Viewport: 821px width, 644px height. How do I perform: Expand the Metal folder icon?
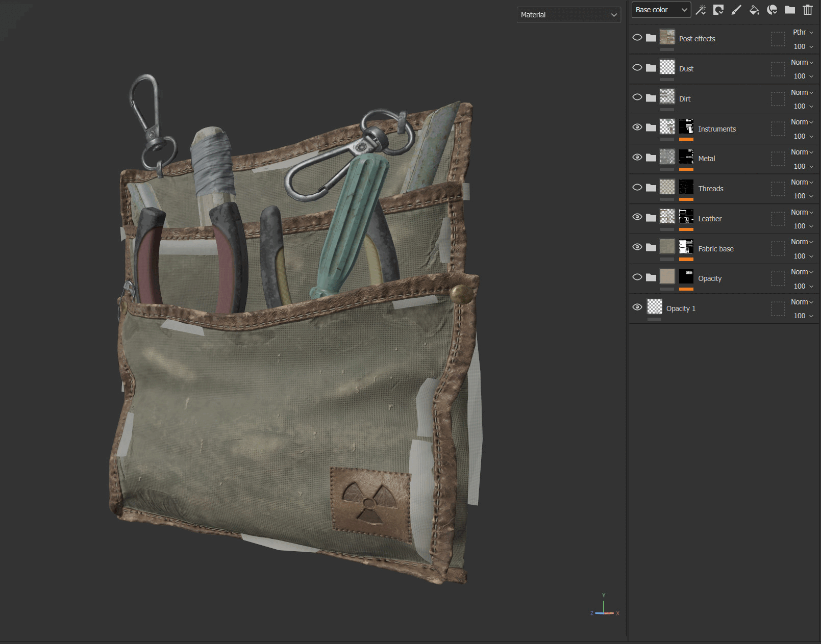pyautogui.click(x=651, y=157)
